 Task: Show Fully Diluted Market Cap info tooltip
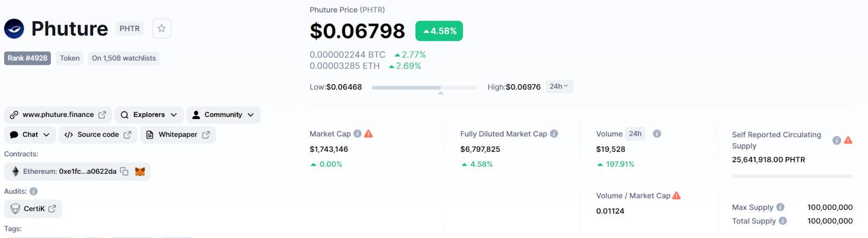tap(554, 134)
